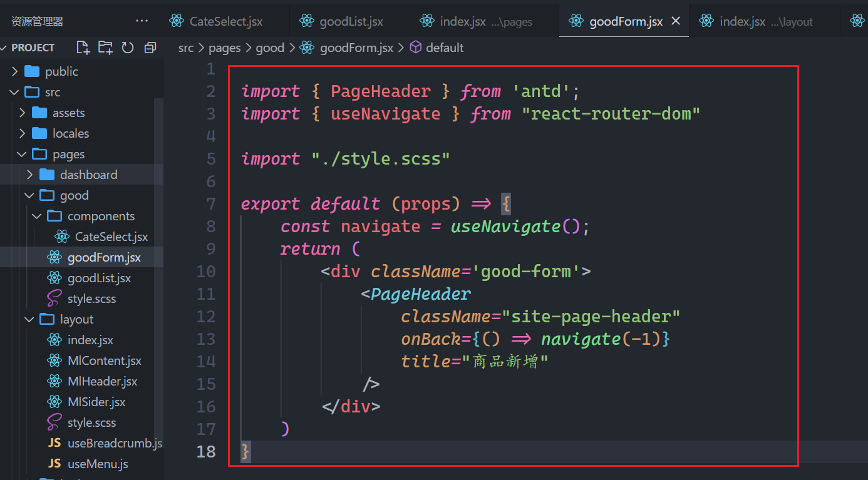Click the good breadcrumb segment

point(270,48)
